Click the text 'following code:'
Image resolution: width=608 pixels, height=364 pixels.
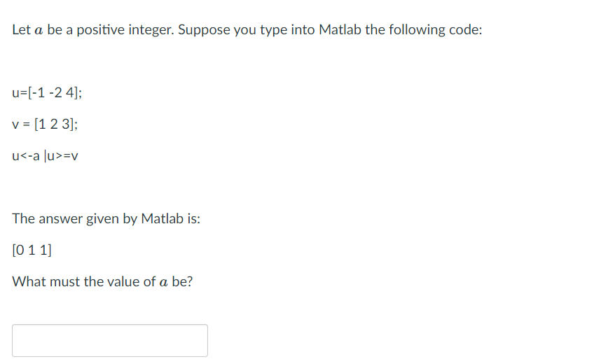pyautogui.click(x=436, y=30)
